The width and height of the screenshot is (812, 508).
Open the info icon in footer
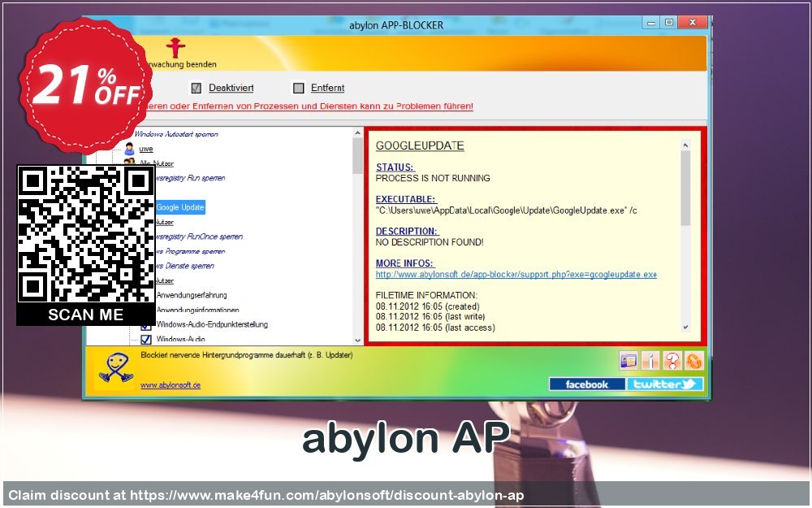[650, 360]
